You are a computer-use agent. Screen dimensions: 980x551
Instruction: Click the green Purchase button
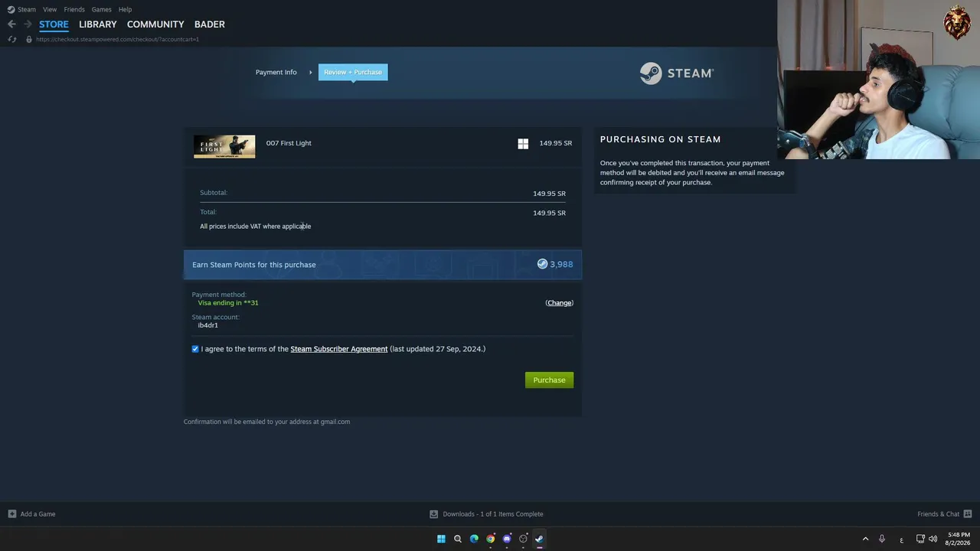(x=549, y=380)
